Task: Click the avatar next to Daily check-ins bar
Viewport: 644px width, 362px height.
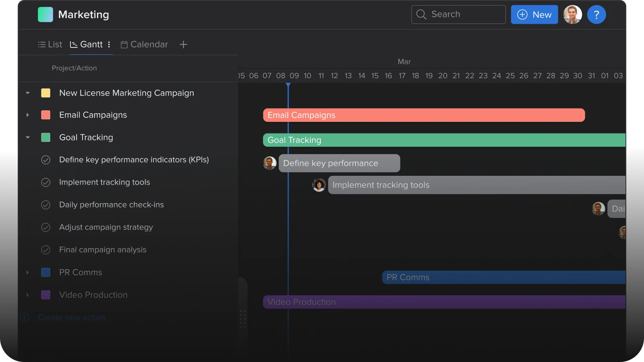Action: click(598, 209)
